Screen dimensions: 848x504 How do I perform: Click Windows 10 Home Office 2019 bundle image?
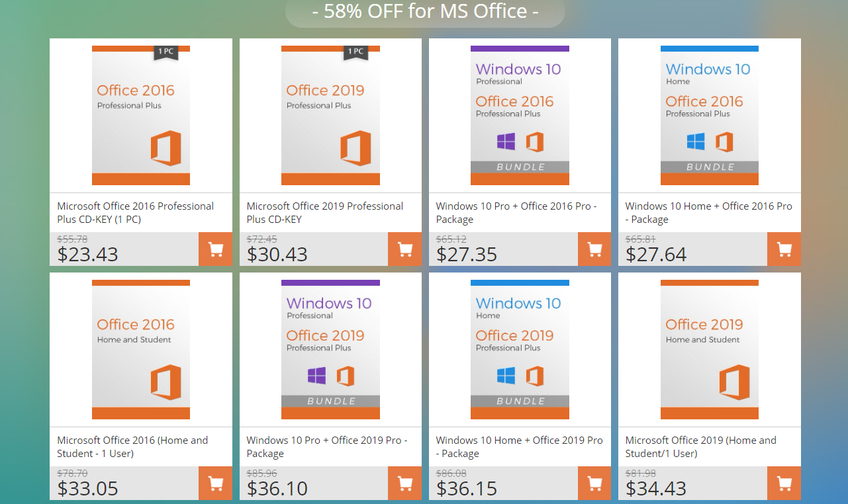coord(520,349)
